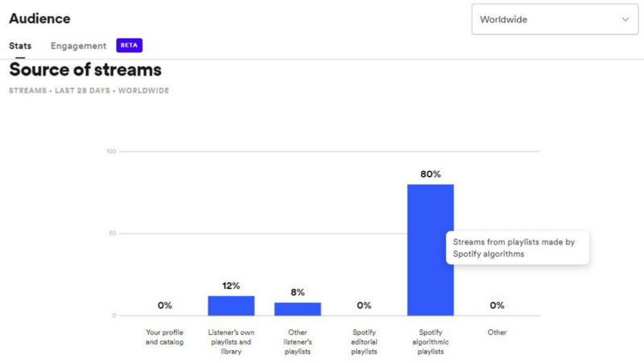Click the Other listener's playlists label
Image resolution: width=644 pixels, height=363 pixels.
pos(297,341)
